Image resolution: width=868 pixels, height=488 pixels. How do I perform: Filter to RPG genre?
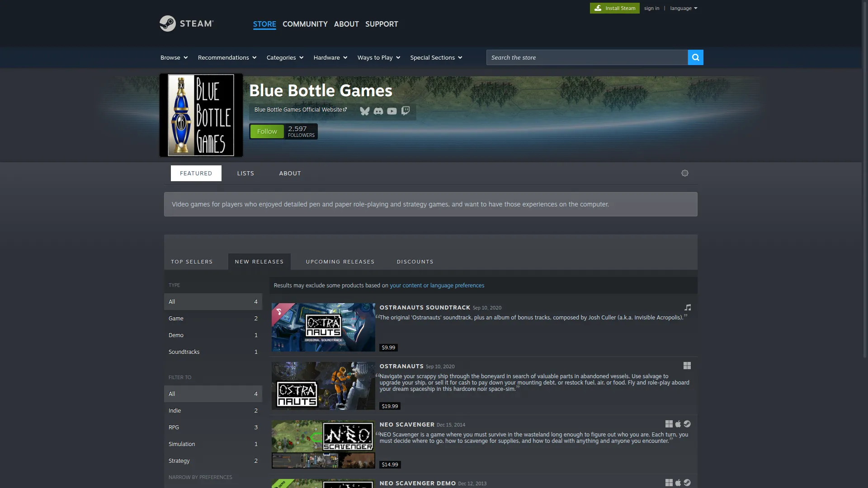tap(213, 427)
